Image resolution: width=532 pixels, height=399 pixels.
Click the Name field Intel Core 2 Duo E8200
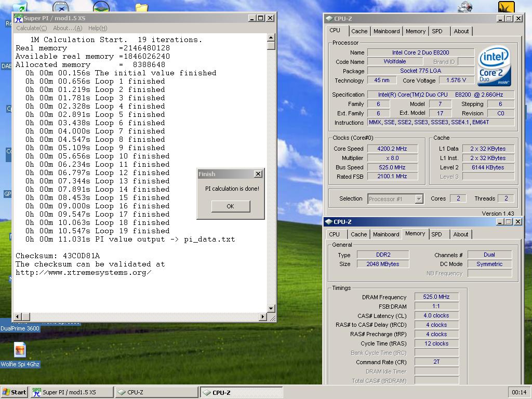click(x=421, y=52)
